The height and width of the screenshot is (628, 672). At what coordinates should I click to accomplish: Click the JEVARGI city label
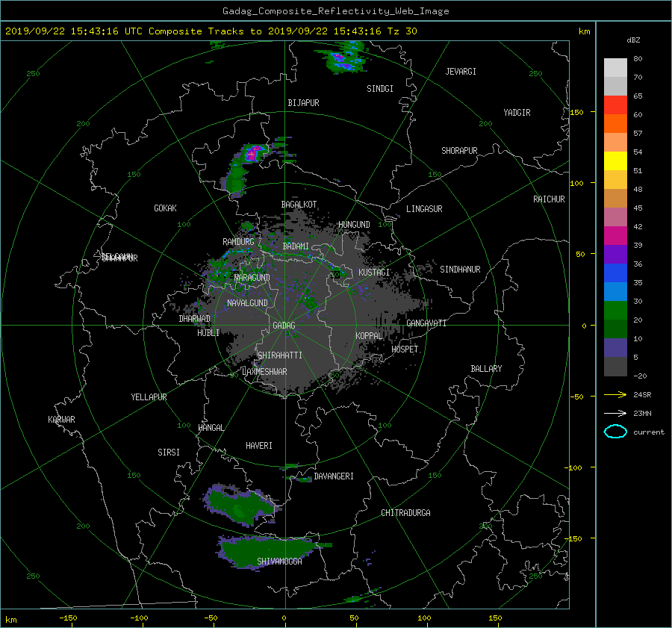(461, 72)
